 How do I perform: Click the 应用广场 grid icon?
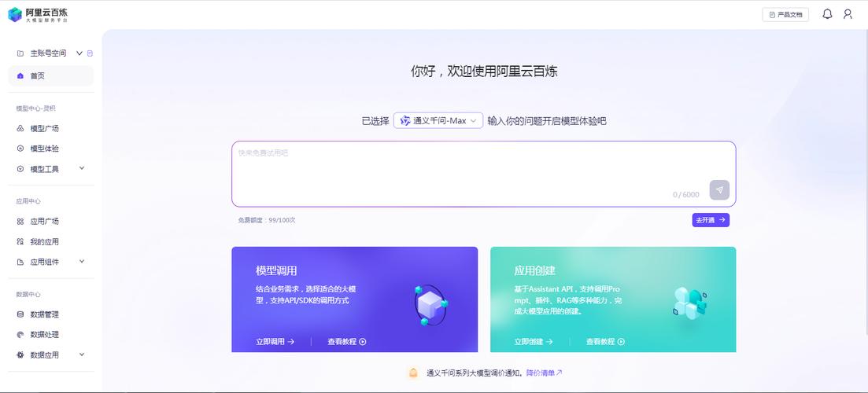click(x=20, y=221)
